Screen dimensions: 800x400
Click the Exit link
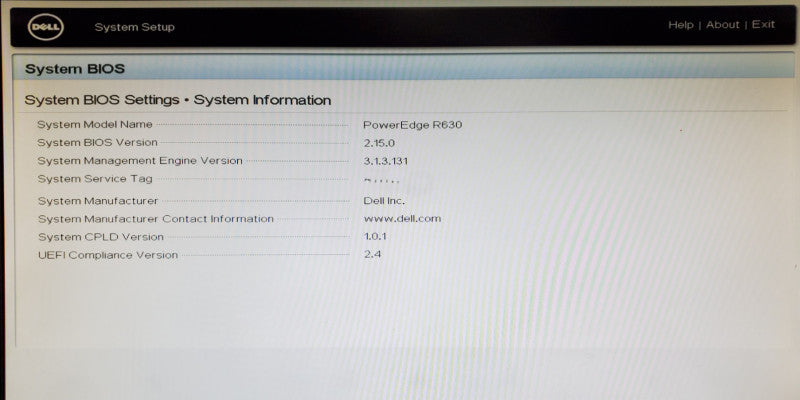pos(763,24)
